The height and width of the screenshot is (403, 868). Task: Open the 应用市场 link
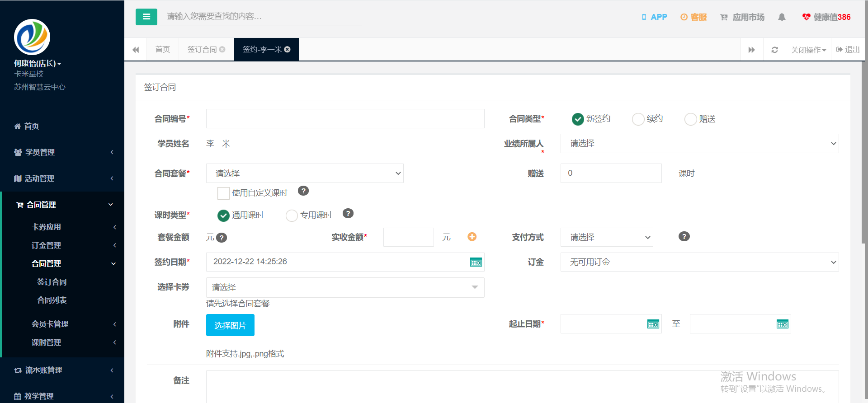tap(742, 17)
